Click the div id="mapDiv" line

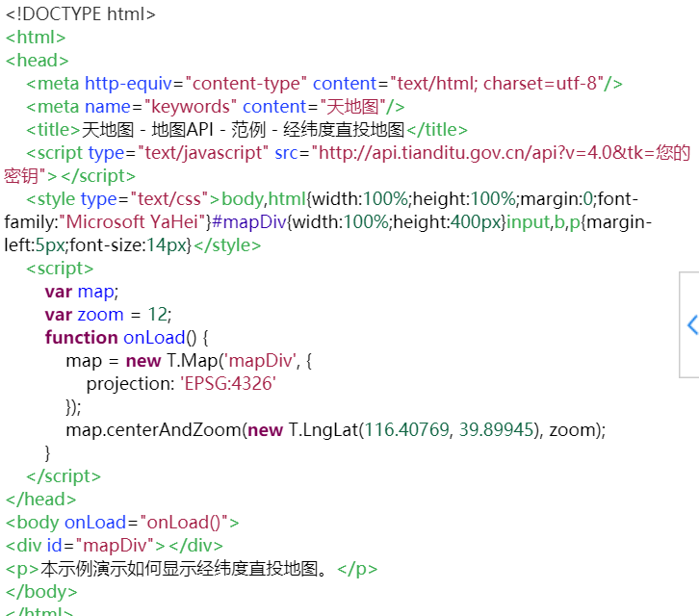pyautogui.click(x=114, y=546)
